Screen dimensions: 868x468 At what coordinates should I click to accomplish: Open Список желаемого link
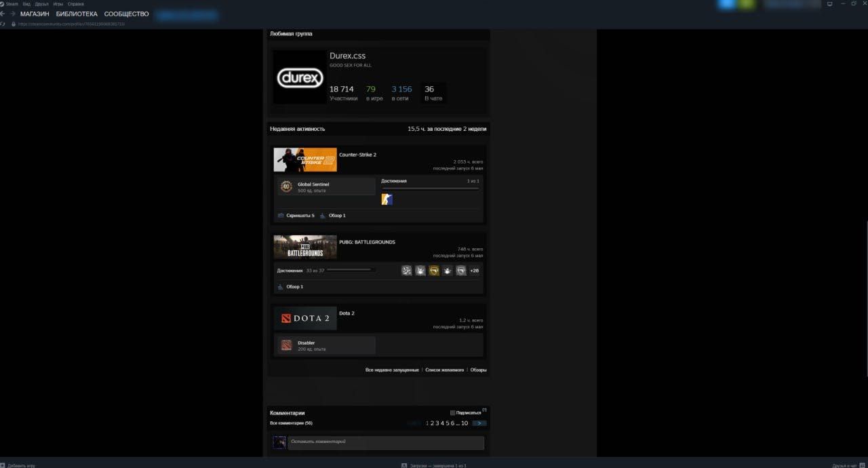(445, 370)
